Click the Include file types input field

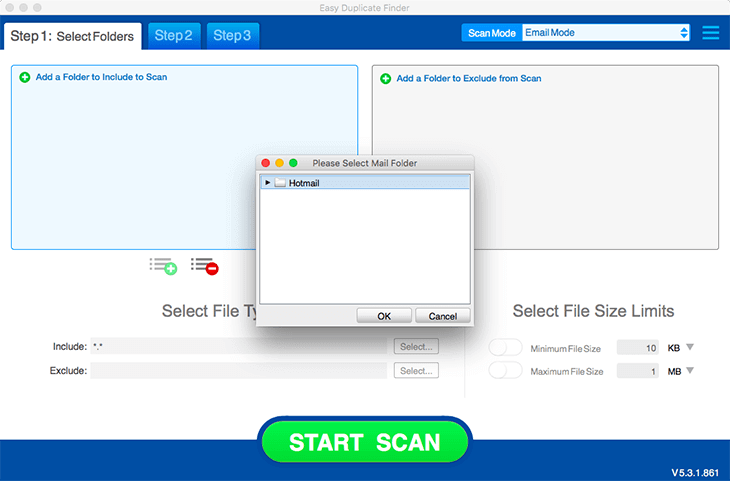pyautogui.click(x=238, y=346)
